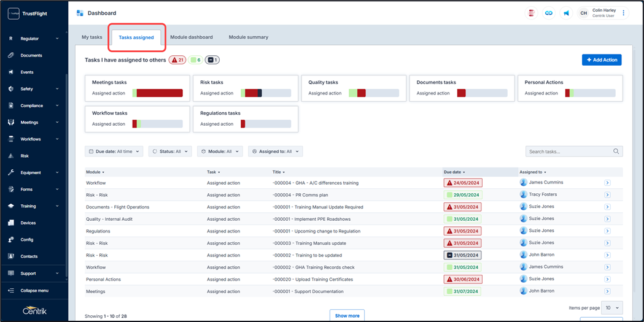Click the Meetings tasks progress bar
The image size is (644, 322).
pos(158,93)
